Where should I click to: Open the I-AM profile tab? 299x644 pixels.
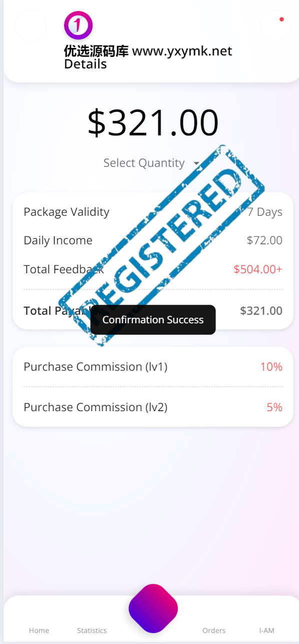click(x=266, y=631)
